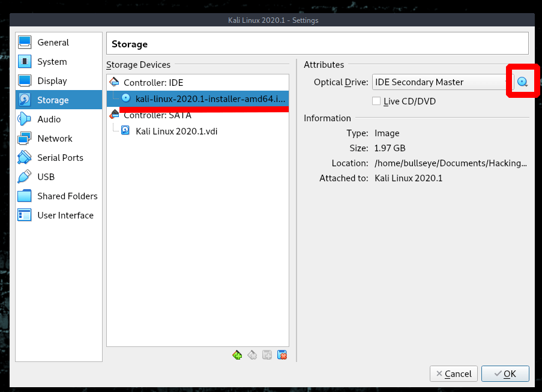Click the SATA controller icon
Viewport: 542px width, 392px height.
[115, 114]
